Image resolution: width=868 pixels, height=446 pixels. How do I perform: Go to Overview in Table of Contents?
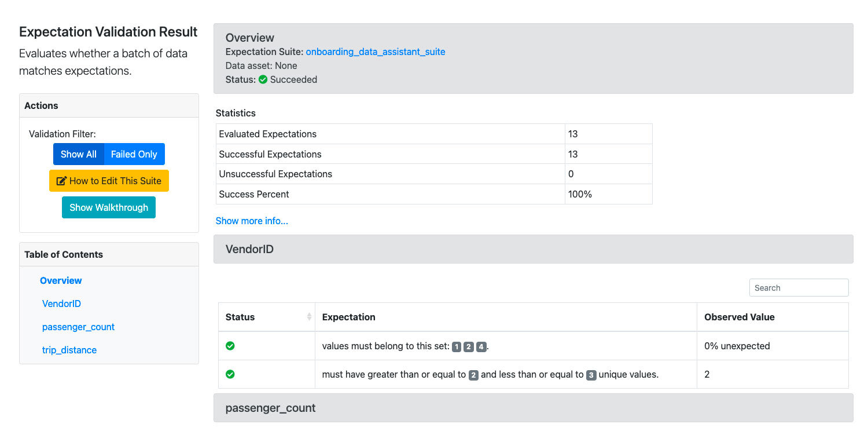[61, 280]
